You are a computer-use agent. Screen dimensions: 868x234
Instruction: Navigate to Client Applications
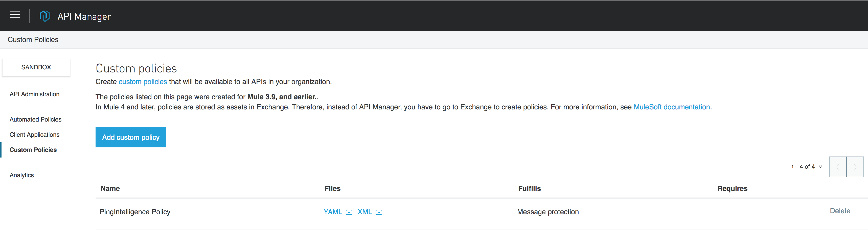click(x=34, y=135)
